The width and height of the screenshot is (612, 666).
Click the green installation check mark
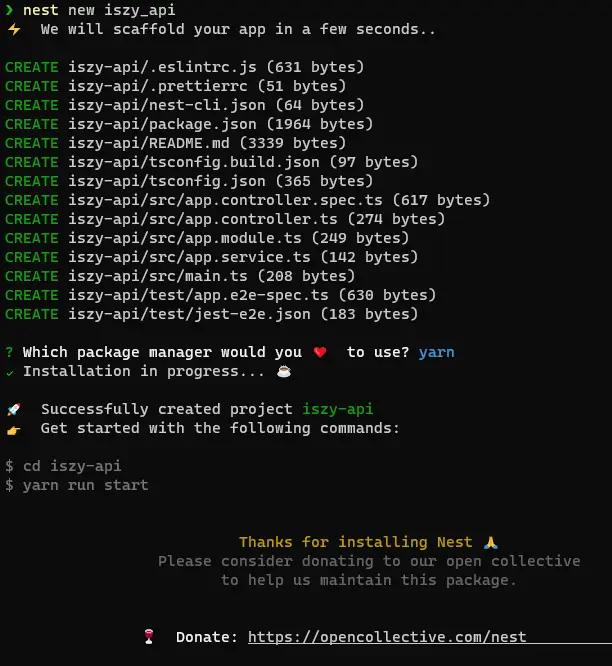10,371
